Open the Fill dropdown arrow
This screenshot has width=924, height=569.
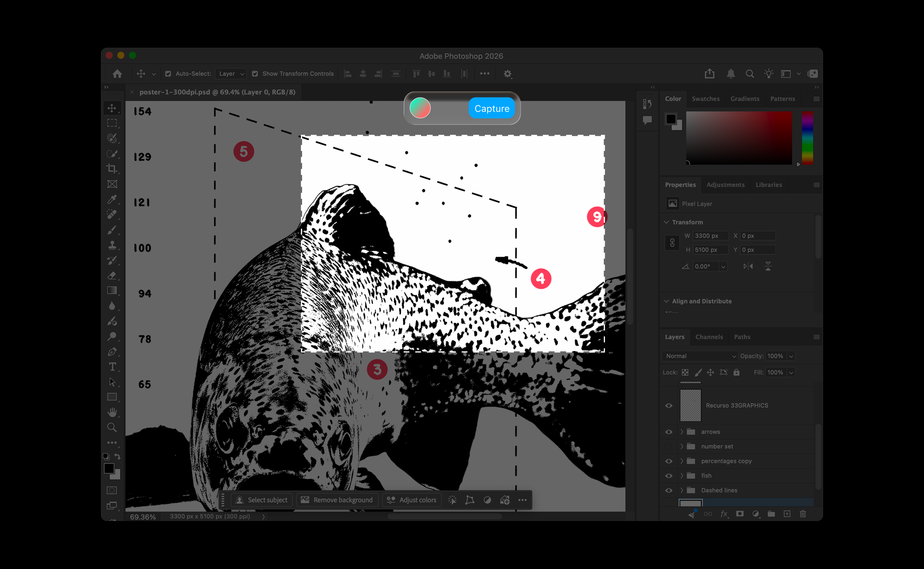point(791,373)
